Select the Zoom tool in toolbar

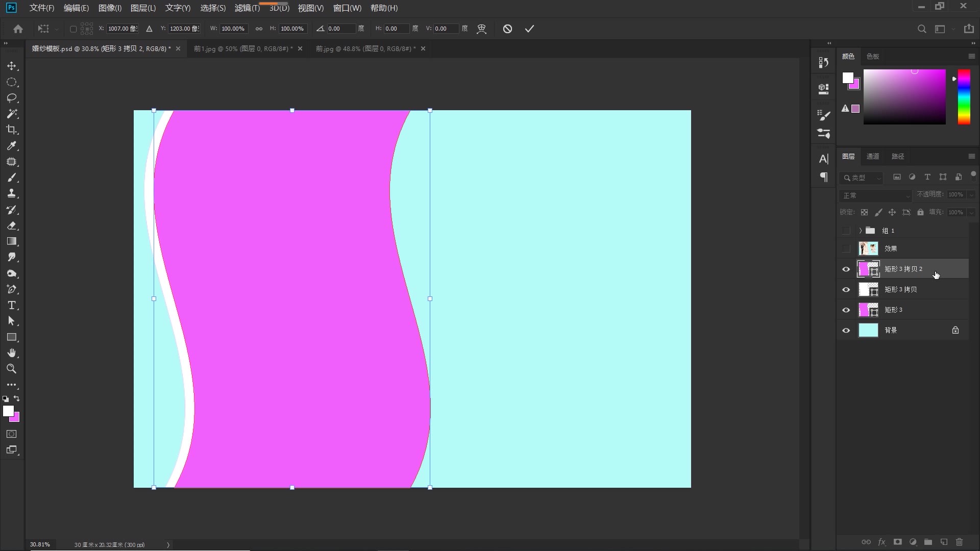coord(11,369)
